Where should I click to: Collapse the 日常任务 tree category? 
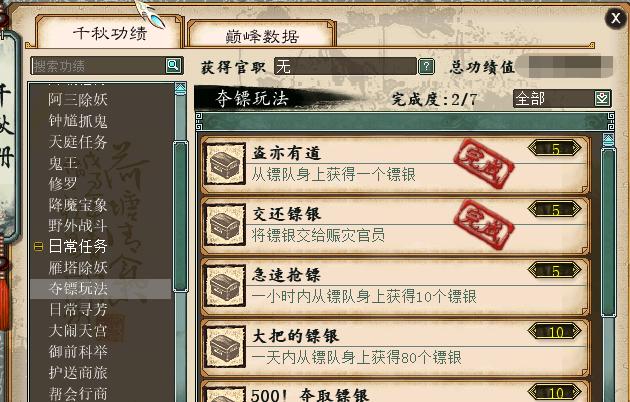point(38,246)
